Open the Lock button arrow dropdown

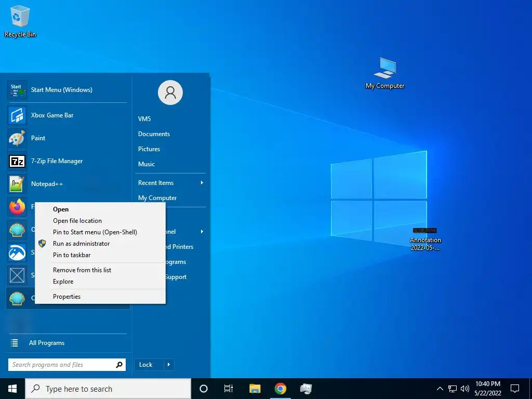pos(169,365)
